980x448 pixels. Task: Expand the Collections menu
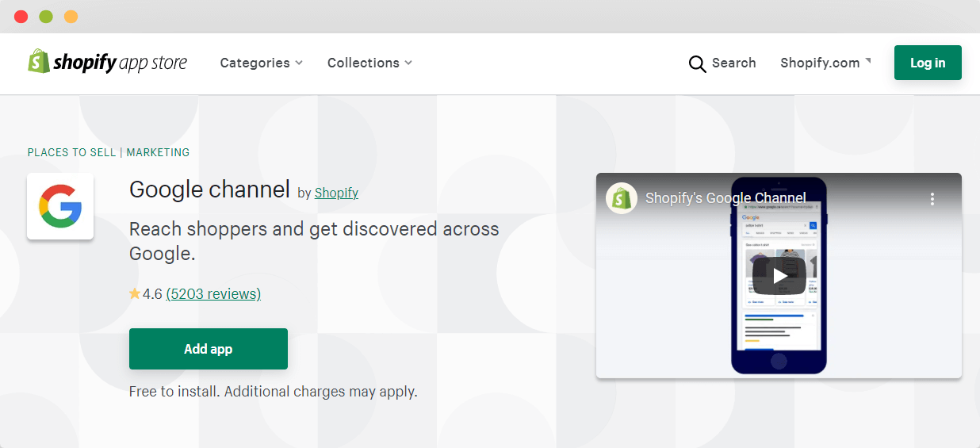pyautogui.click(x=369, y=63)
